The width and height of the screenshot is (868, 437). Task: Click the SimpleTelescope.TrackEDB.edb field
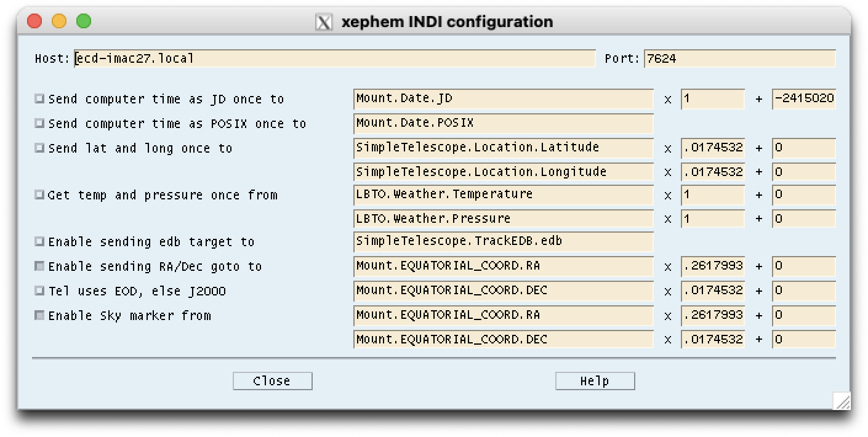(503, 241)
